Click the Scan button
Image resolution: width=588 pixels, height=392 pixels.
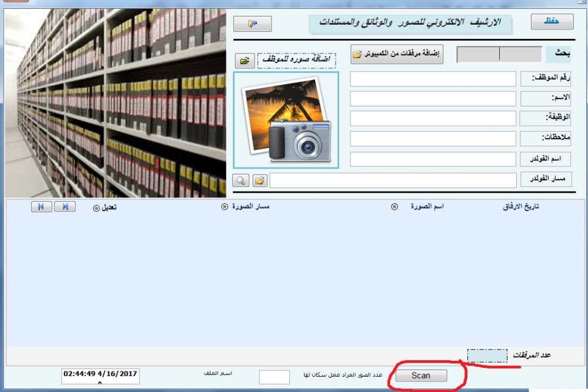point(421,376)
